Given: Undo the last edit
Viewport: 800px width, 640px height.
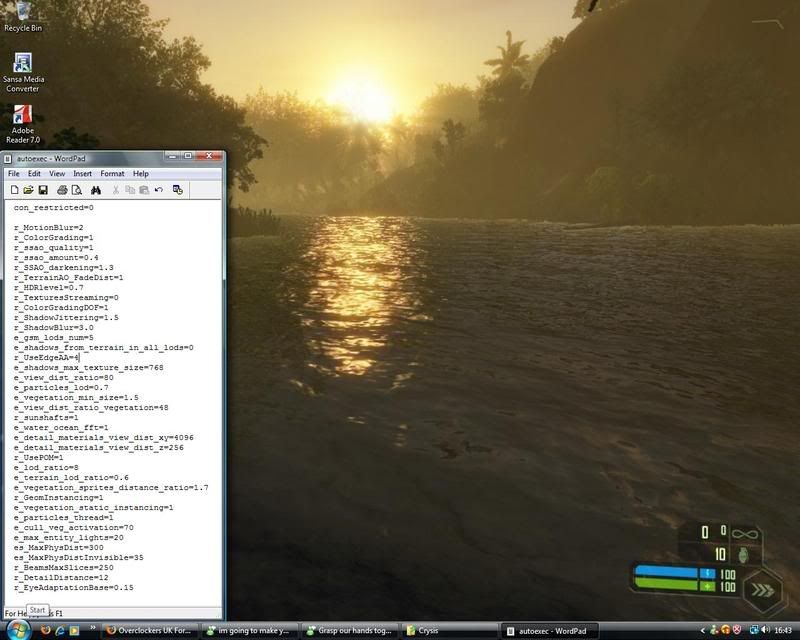Looking at the screenshot, I should tap(159, 190).
